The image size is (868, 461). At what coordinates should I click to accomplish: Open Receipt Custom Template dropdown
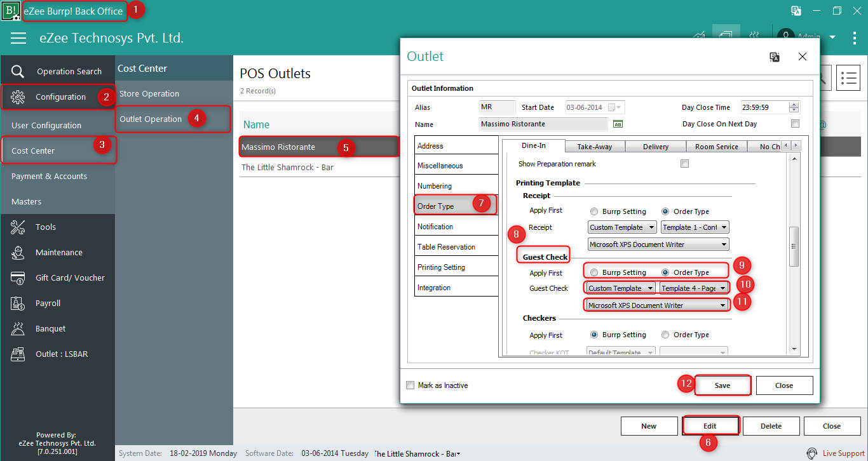pyautogui.click(x=622, y=227)
